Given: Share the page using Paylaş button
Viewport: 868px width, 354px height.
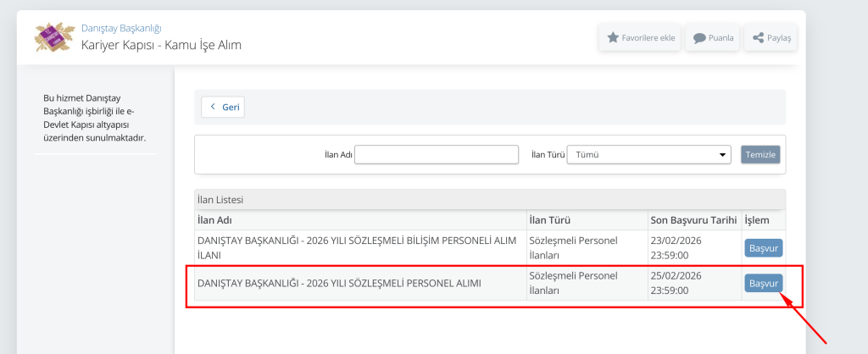Looking at the screenshot, I should pyautogui.click(x=771, y=37).
